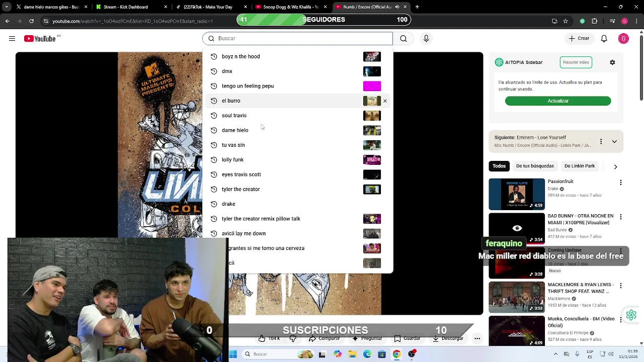Open Microsoft Store from the taskbar
Screen dimensions: 644x362
(x=382, y=354)
